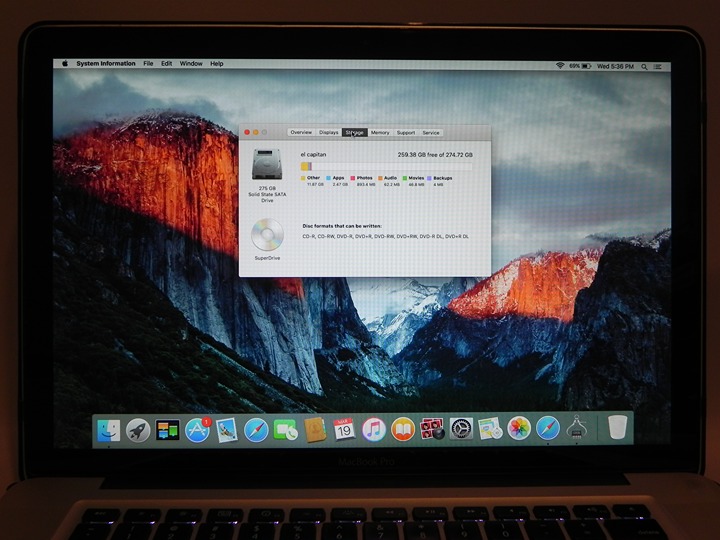
Task: Open the Trash in the dock
Action: point(617,427)
